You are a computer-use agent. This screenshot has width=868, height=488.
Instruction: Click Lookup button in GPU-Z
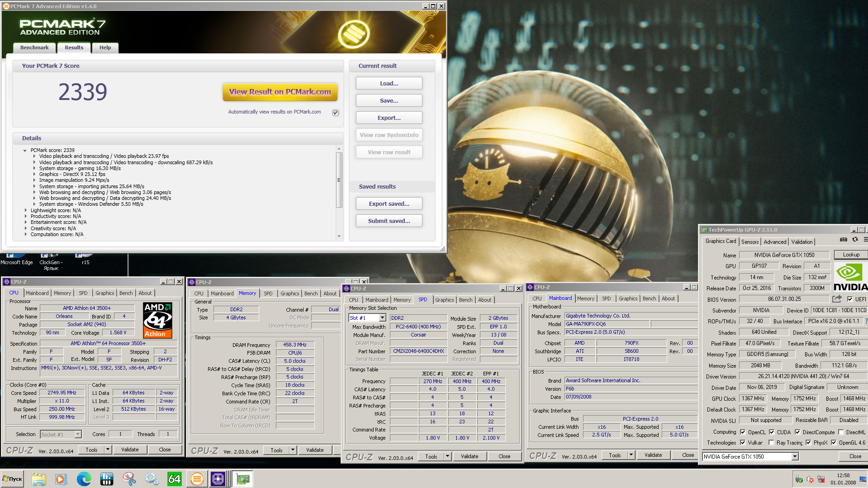click(x=851, y=255)
